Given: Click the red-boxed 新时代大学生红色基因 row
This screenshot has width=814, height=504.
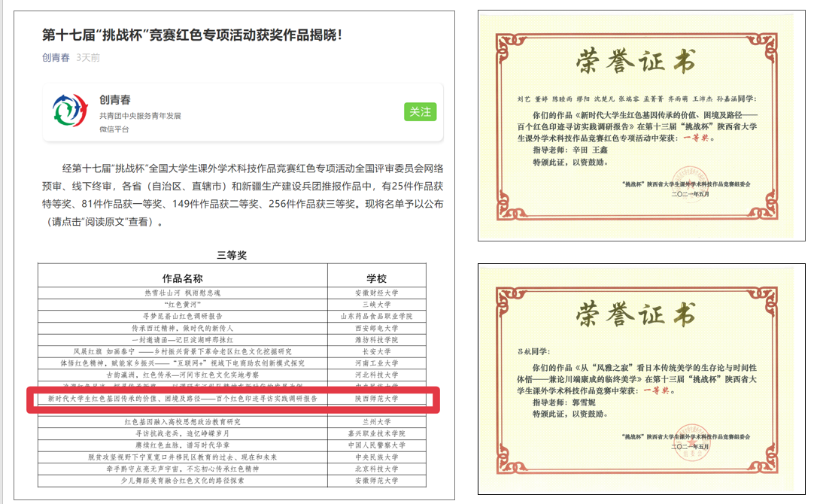Looking at the screenshot, I should [x=182, y=399].
